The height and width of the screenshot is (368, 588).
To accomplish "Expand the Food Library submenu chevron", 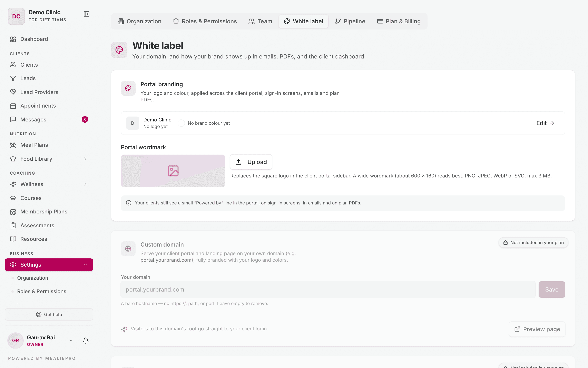I will tap(85, 159).
